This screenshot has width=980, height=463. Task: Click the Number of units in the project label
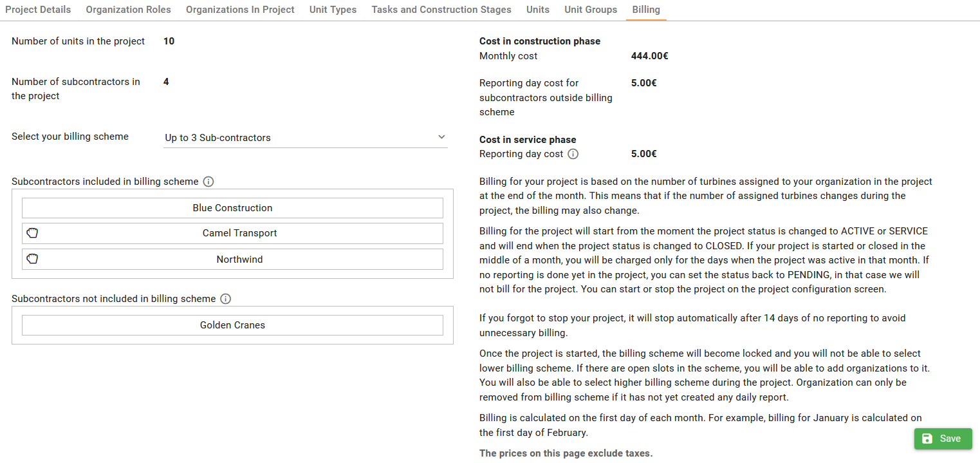(x=79, y=41)
